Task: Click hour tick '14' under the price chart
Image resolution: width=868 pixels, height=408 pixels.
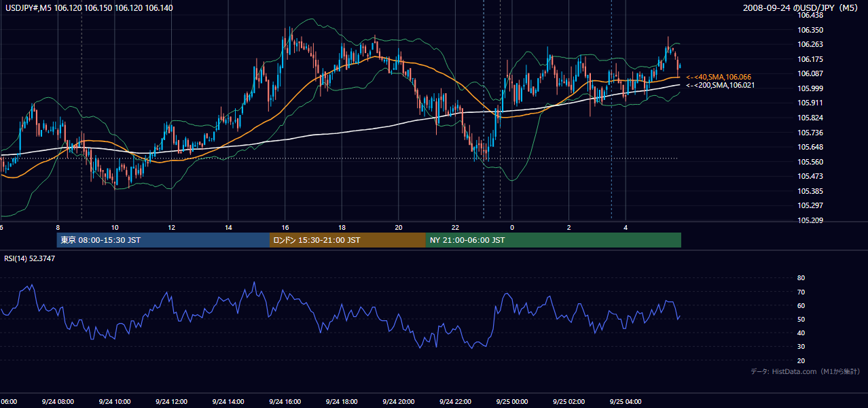Action: point(228,228)
